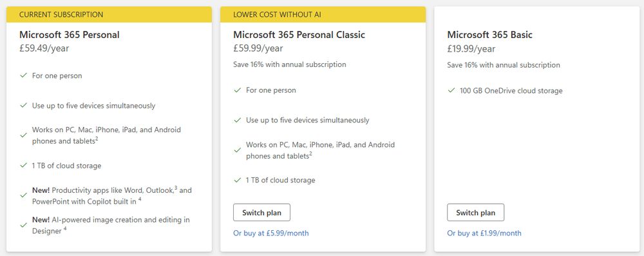
Task: Click the Microsoft 365 Personal heading
Action: click(70, 35)
